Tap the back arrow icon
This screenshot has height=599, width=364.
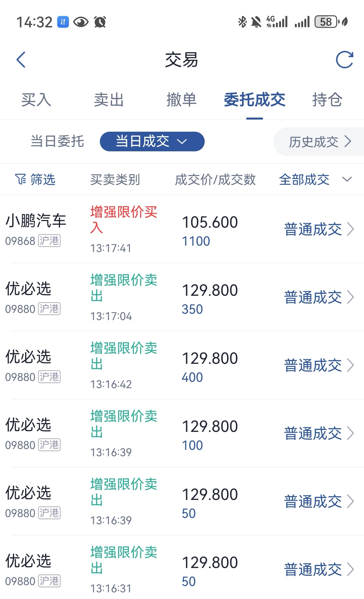(21, 59)
